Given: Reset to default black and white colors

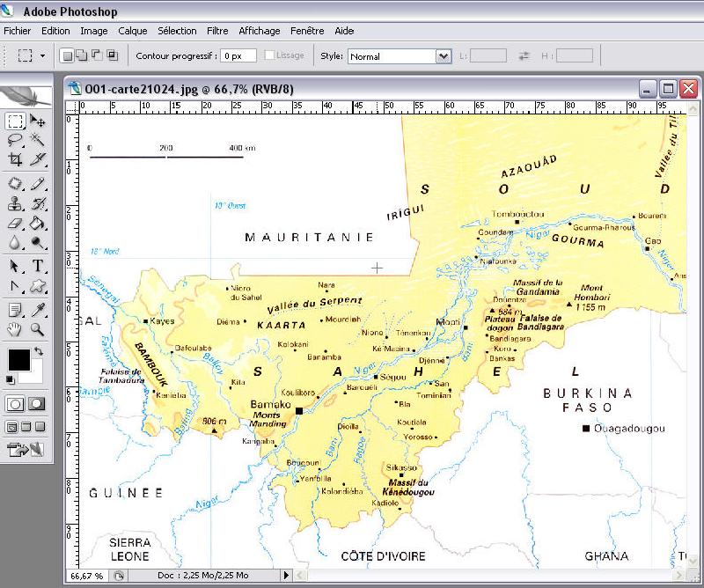Looking at the screenshot, I should point(10,380).
